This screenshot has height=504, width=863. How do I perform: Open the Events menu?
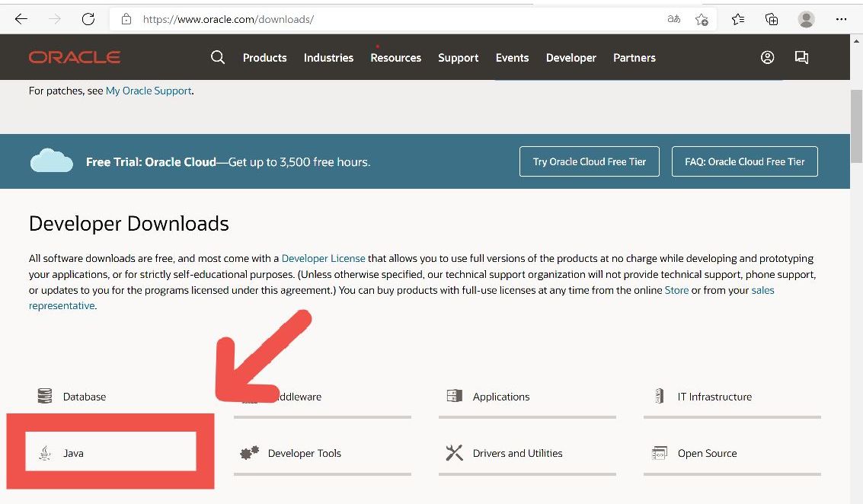(512, 58)
